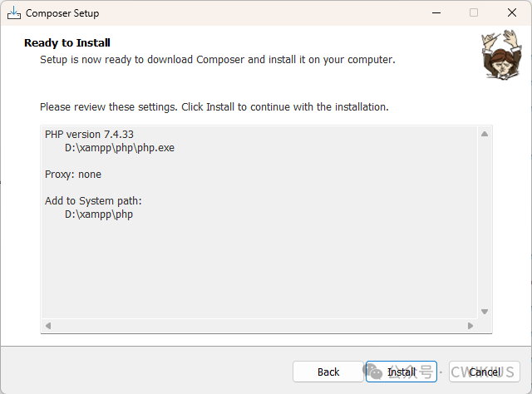Click the D:\xampp\php entry under System path
Screen dimensions: 532x394
[99, 214]
